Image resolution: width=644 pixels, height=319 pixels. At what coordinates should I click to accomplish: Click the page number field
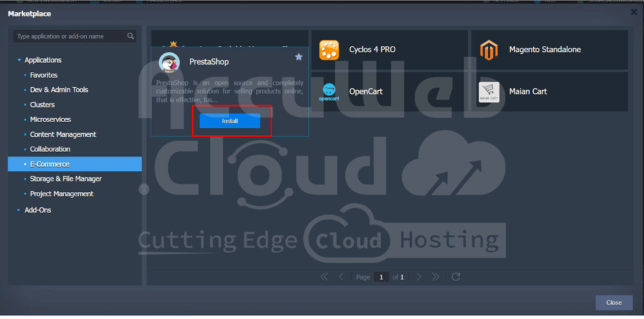[x=381, y=277]
